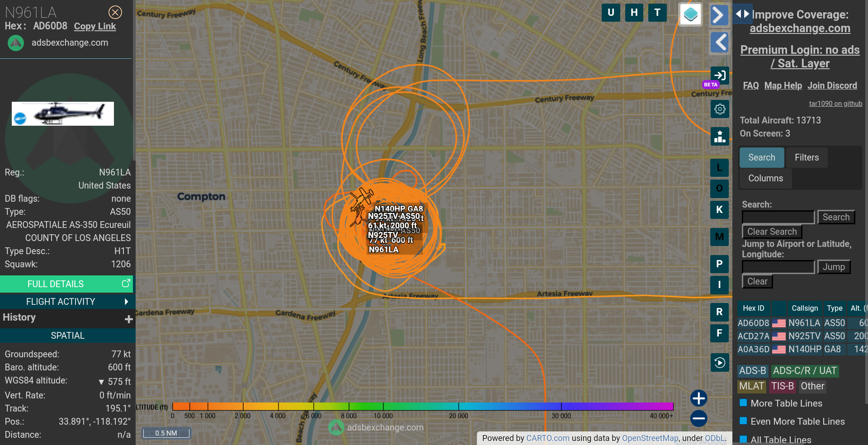
Task: Enable More Table Lines checkbox
Action: click(743, 402)
